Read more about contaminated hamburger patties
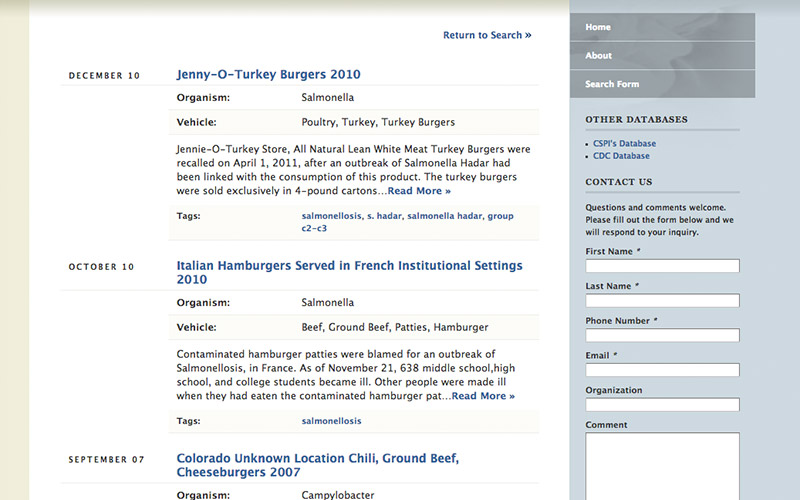Viewport: 800px width, 500px height. pos(483,396)
